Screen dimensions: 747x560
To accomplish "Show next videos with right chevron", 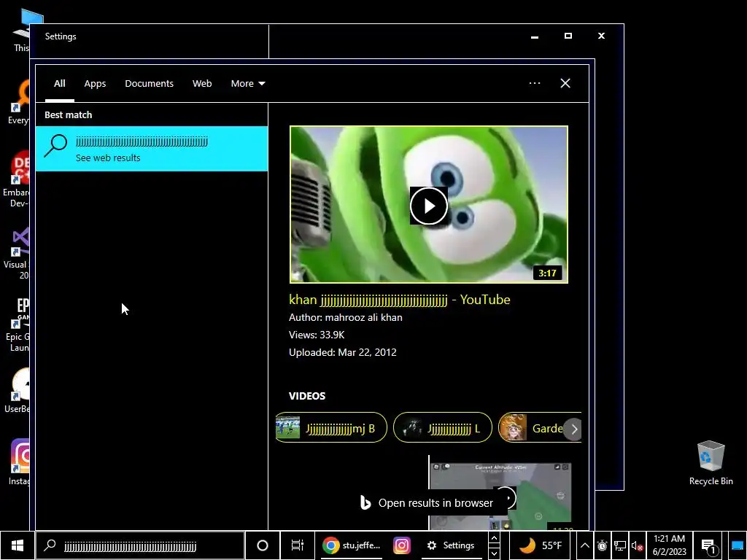I will (574, 429).
